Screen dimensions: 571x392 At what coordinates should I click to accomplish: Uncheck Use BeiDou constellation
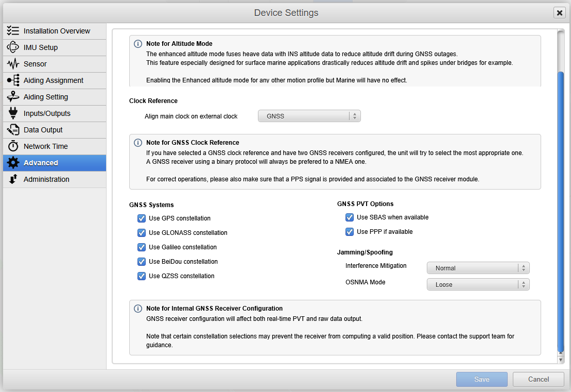click(x=141, y=261)
